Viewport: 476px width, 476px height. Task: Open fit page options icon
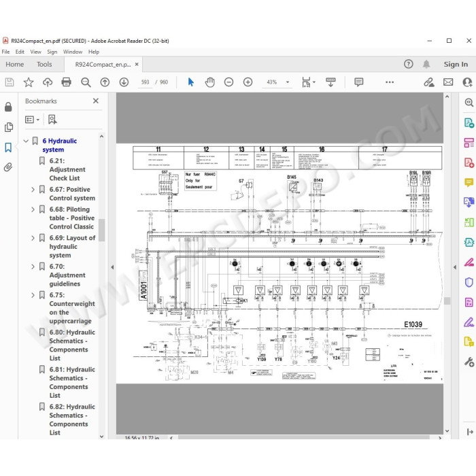click(x=308, y=82)
